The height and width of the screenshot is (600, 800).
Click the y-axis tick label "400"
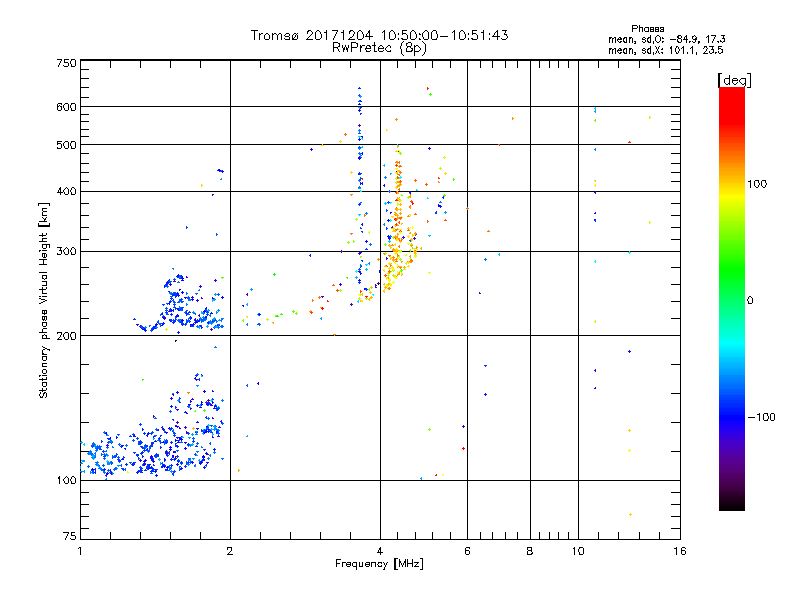(x=67, y=191)
